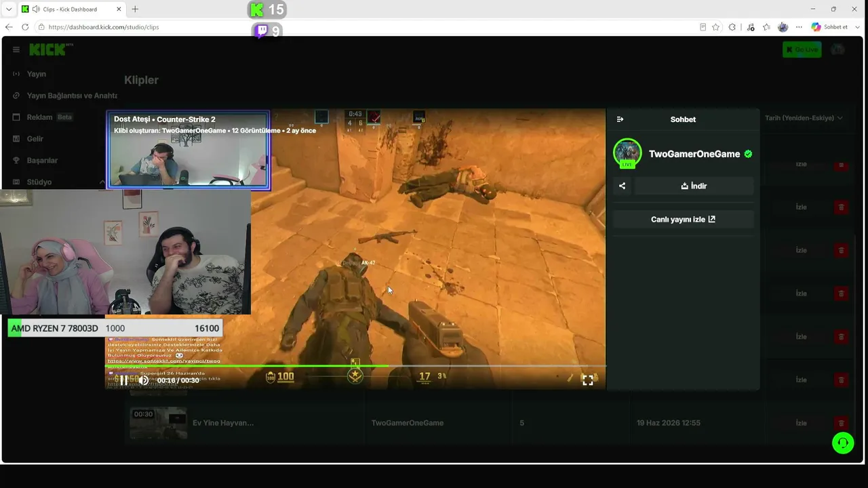Click İzle for the Ev Yine Hayvan clip
This screenshot has width=868, height=488.
click(801, 423)
